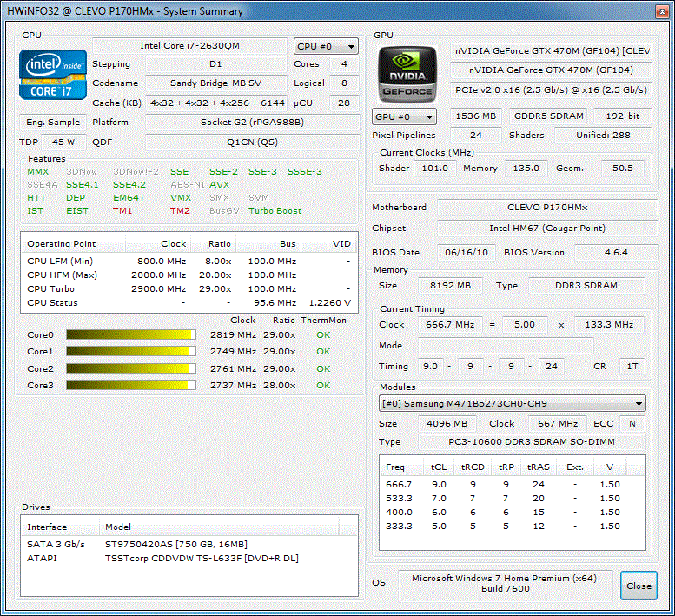Click the Core1 usage bar

[x=131, y=351]
